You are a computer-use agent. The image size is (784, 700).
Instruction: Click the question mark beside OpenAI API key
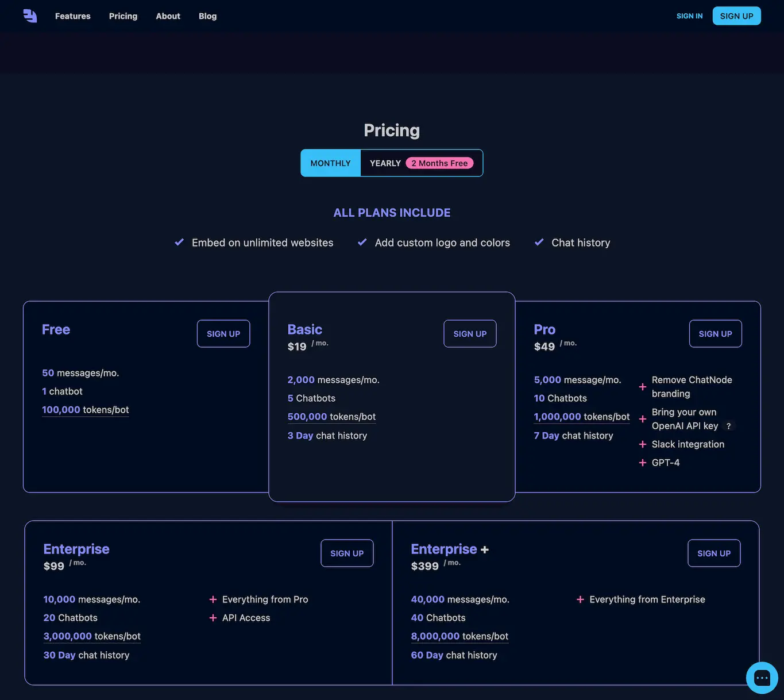pyautogui.click(x=728, y=426)
